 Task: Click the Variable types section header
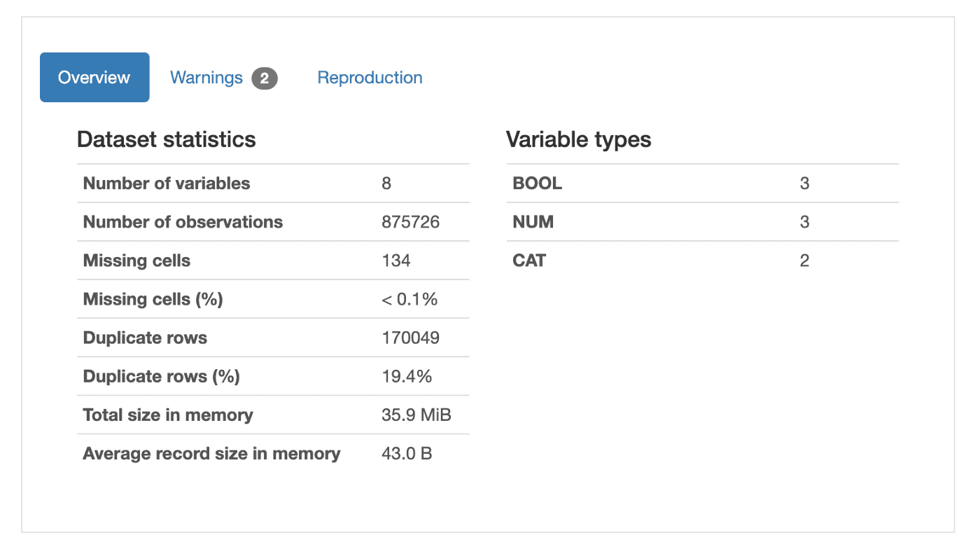coord(578,139)
